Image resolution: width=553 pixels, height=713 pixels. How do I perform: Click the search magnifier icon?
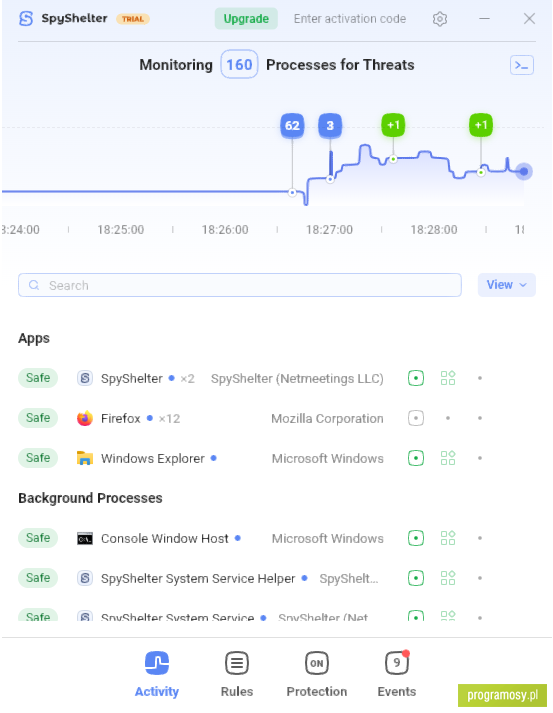34,285
